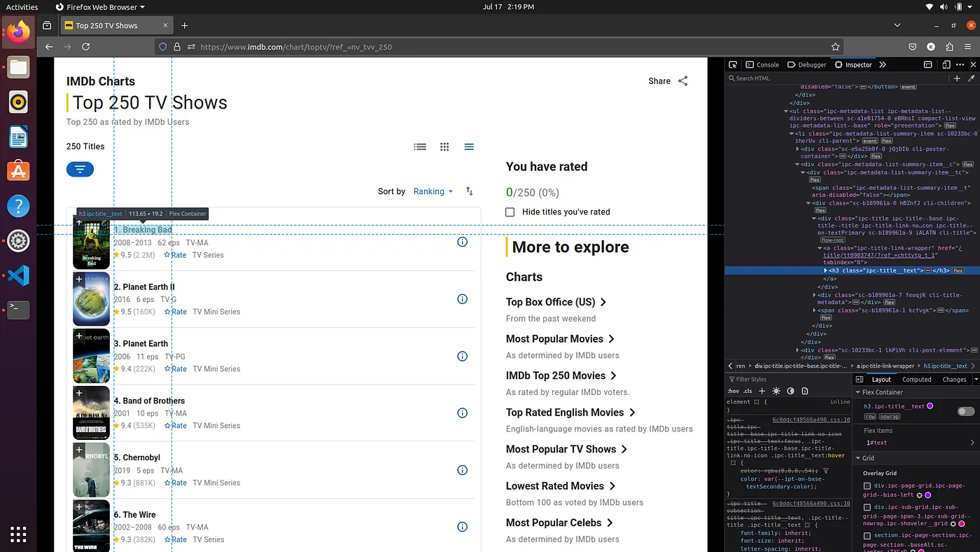Collapse the Grid section in Layout
Screen dimensions: 980x552
(x=860, y=458)
